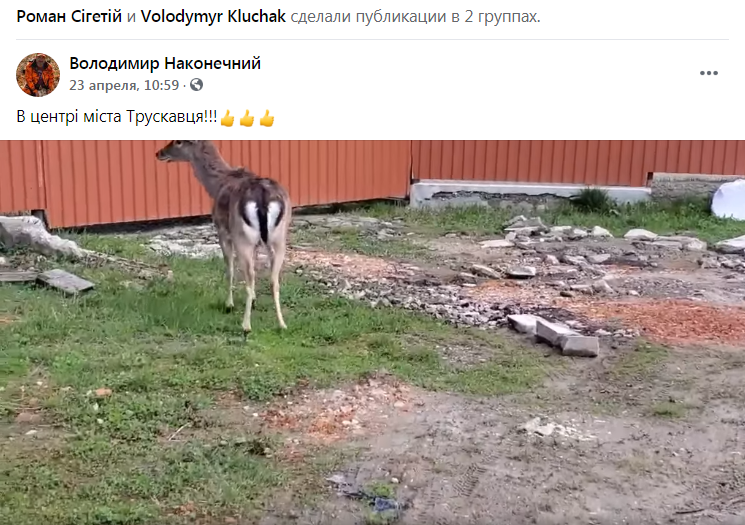Open Volodymyr Kluchak's profile link
Image resolution: width=745 pixels, height=525 pixels.
pos(213,17)
